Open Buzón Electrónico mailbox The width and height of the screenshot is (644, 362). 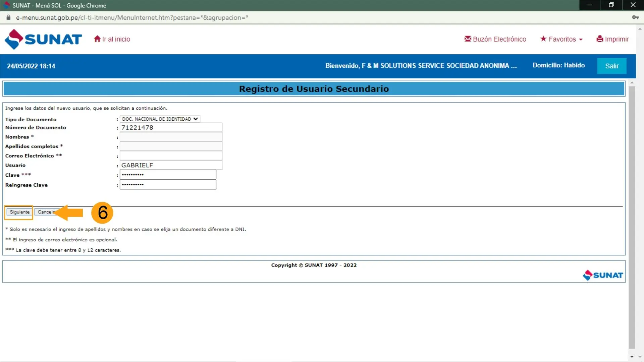pos(495,39)
